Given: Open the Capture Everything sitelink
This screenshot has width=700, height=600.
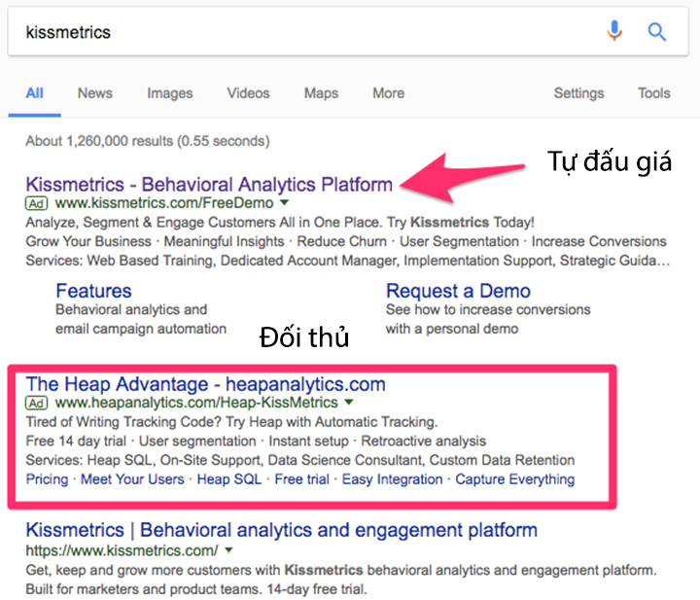Looking at the screenshot, I should [515, 479].
